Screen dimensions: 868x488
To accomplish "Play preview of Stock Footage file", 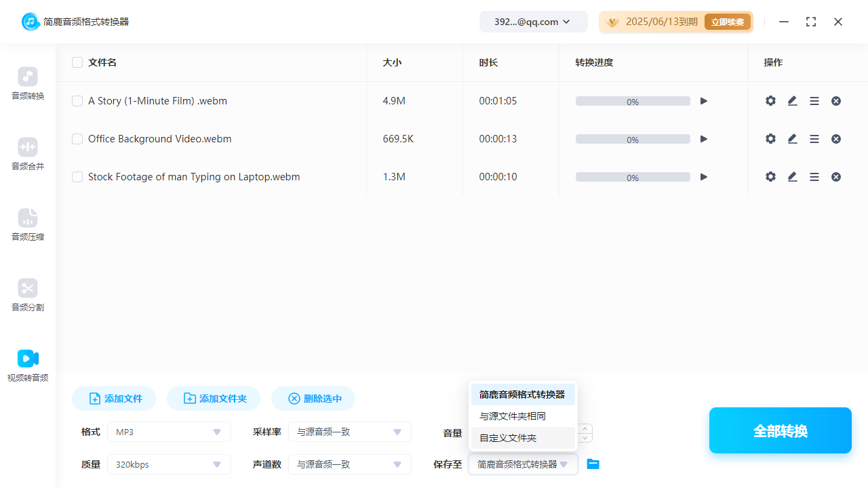I will point(703,176).
